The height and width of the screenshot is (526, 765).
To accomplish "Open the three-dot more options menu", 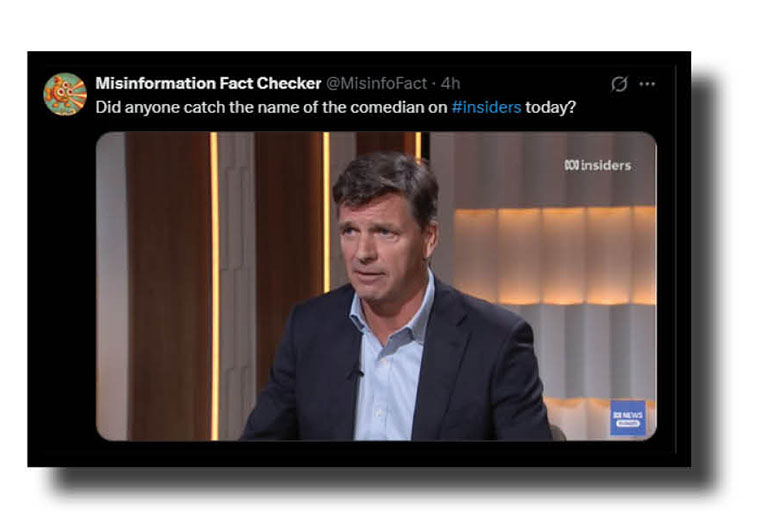I will [647, 84].
